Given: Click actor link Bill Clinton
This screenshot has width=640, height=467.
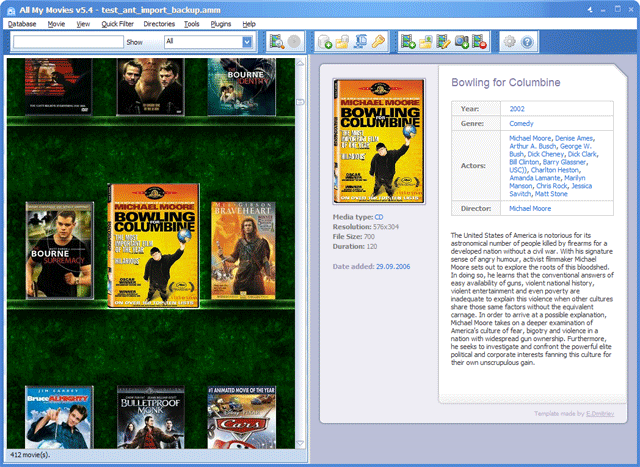Looking at the screenshot, I should click(x=524, y=162).
